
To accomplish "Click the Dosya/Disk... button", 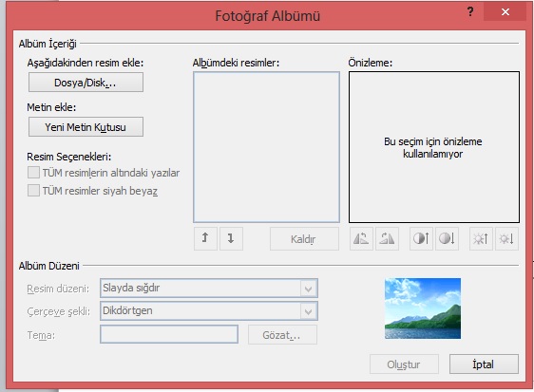I will [86, 83].
